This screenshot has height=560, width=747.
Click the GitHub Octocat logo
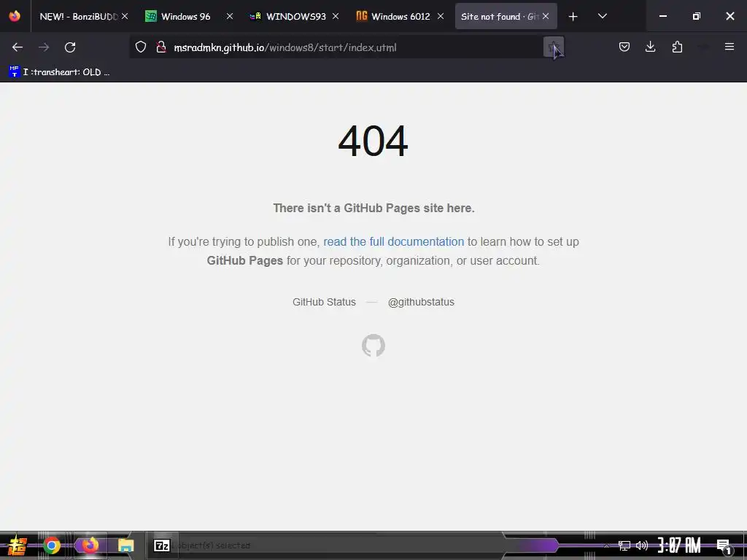[x=373, y=345]
